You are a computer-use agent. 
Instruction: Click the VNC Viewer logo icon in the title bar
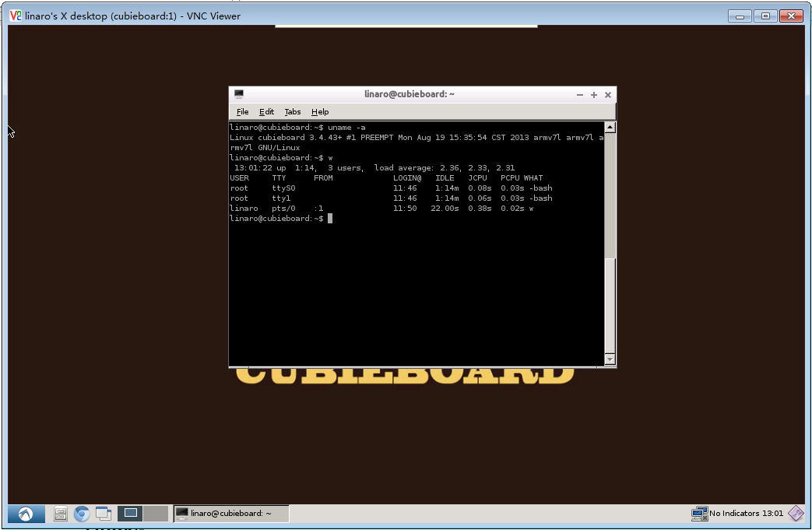tap(16, 16)
